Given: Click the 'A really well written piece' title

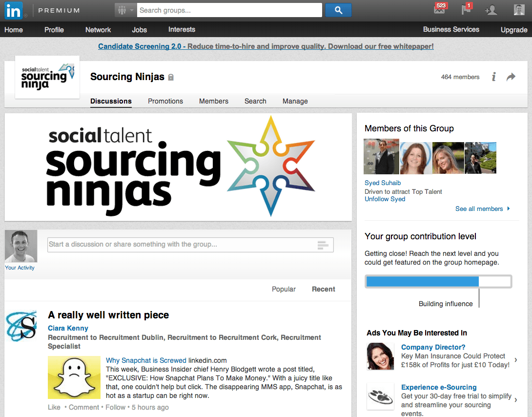Looking at the screenshot, I should 108,315.
